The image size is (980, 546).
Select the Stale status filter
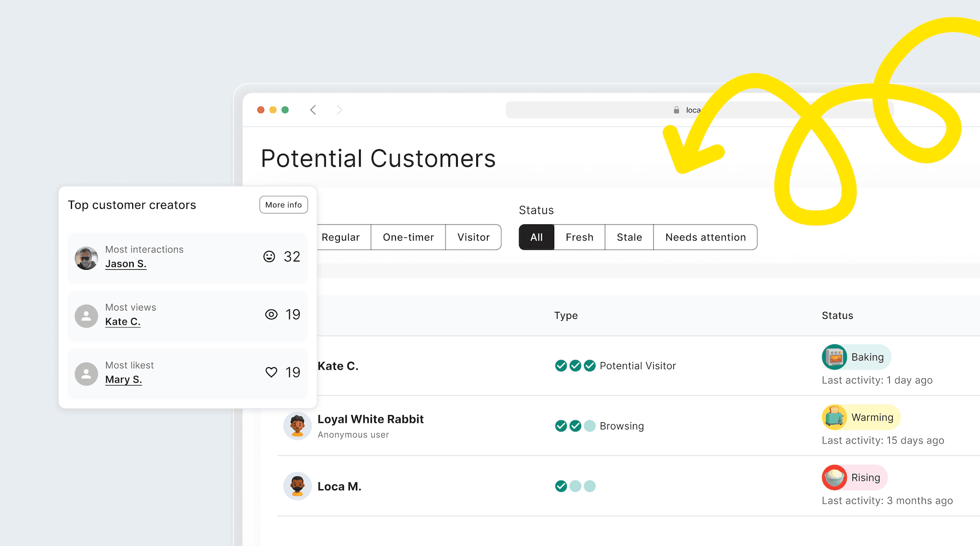629,238
